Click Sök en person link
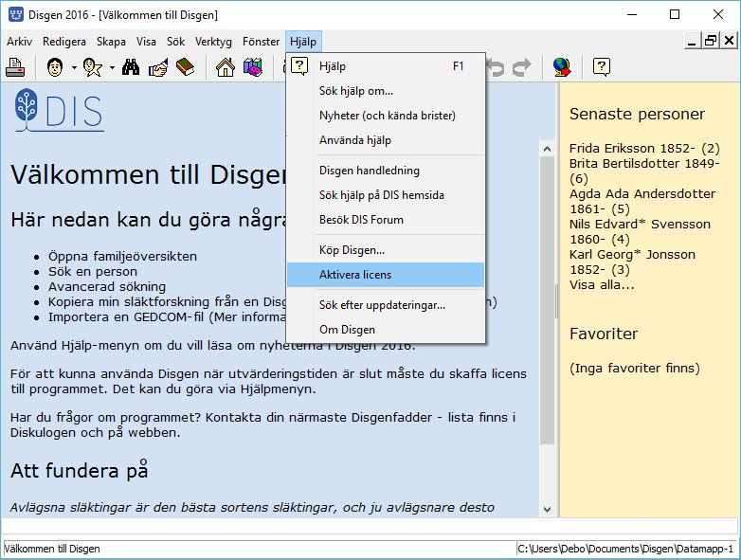Screen dimensions: 741x560 (x=93, y=271)
